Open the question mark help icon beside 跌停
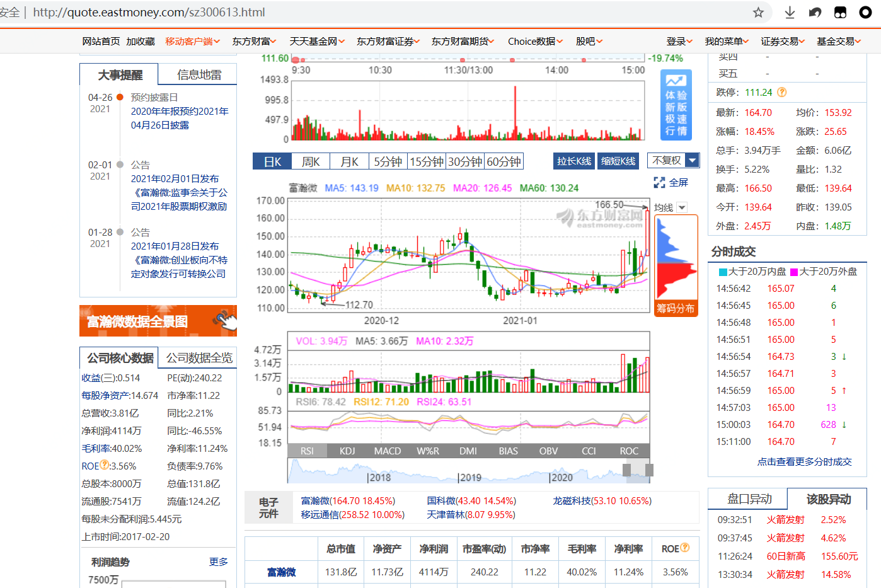This screenshot has width=881, height=588. (x=782, y=92)
